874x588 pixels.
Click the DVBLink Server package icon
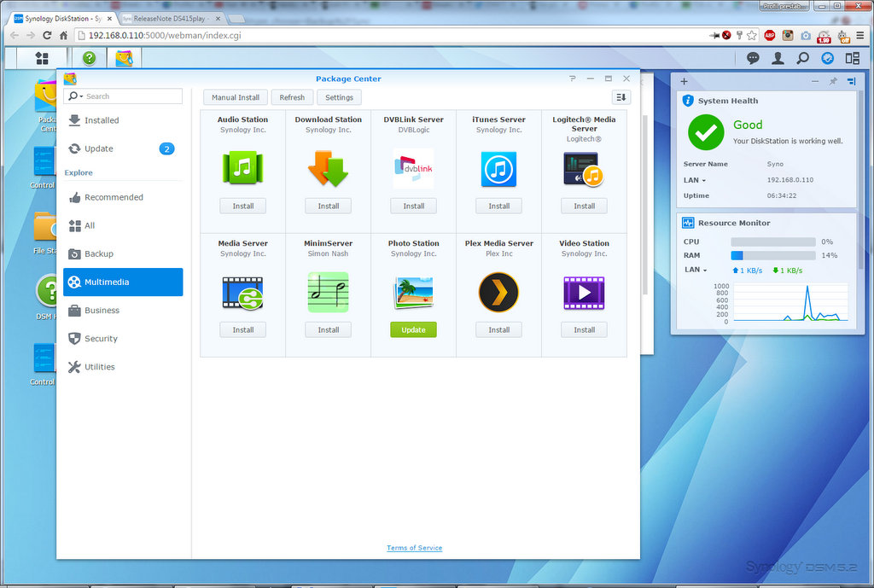(414, 168)
